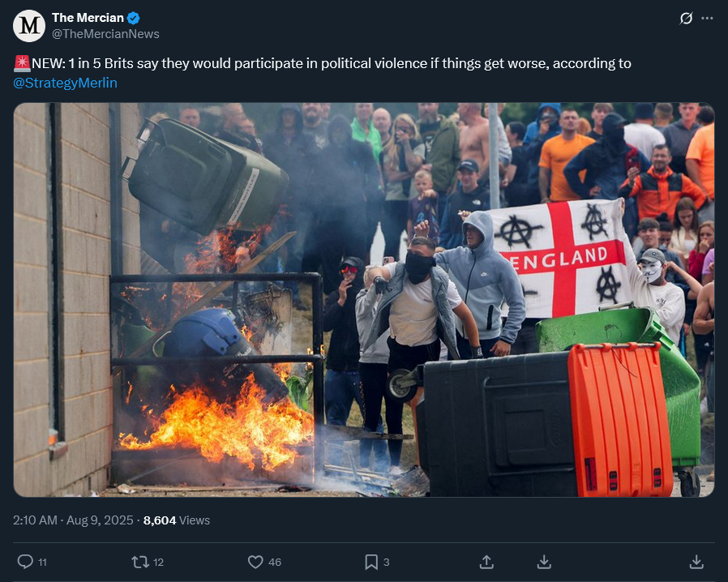Click the repost count 12

[158, 563]
